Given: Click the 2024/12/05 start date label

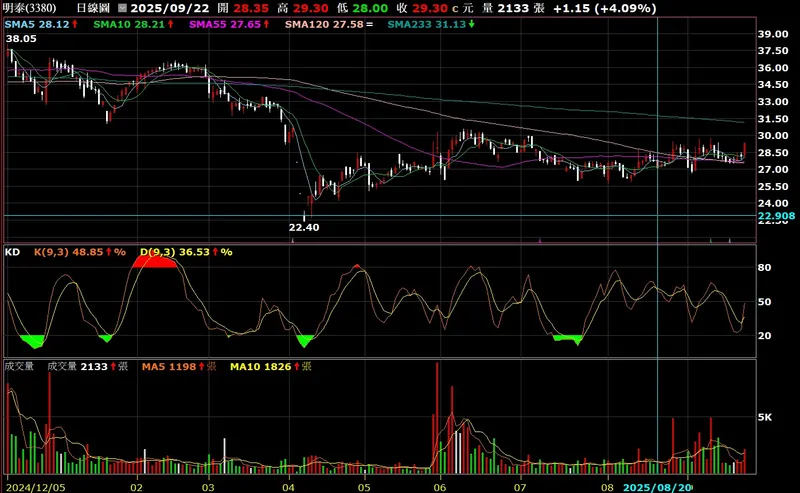Looking at the screenshot, I should point(36,488).
